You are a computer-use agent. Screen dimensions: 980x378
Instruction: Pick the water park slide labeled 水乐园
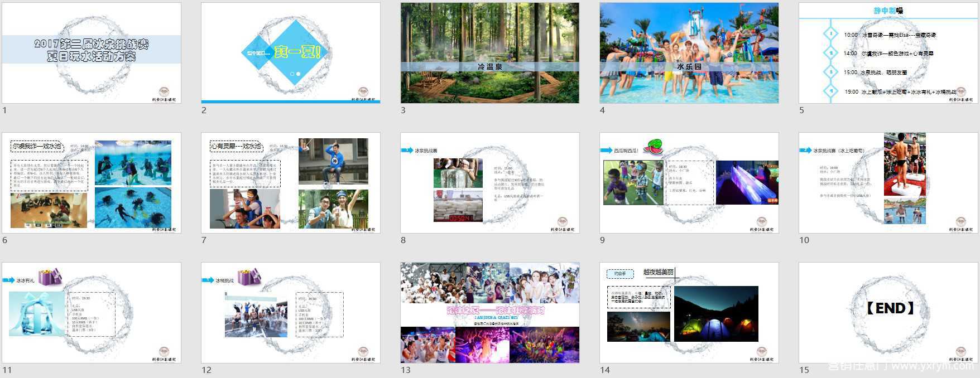(x=689, y=53)
